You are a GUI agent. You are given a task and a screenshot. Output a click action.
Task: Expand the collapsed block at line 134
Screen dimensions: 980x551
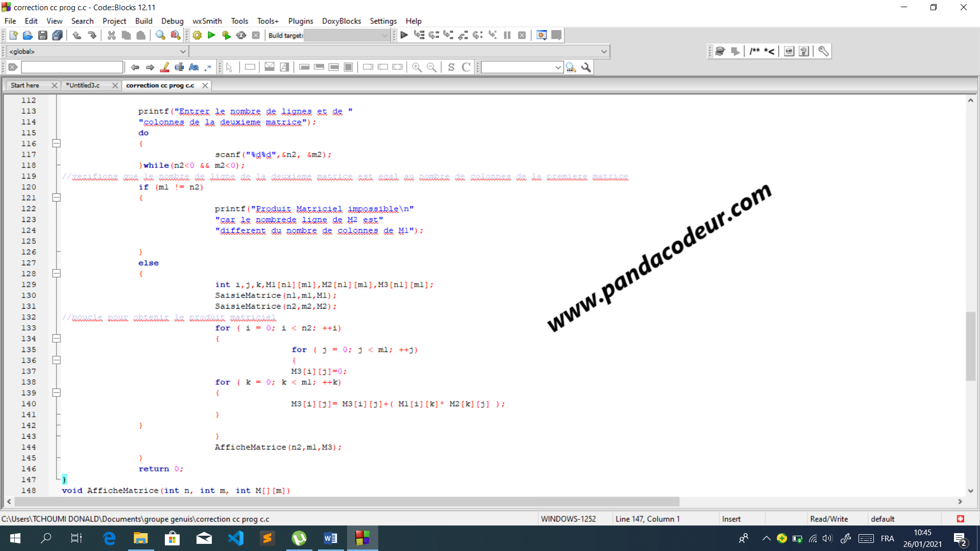[57, 338]
